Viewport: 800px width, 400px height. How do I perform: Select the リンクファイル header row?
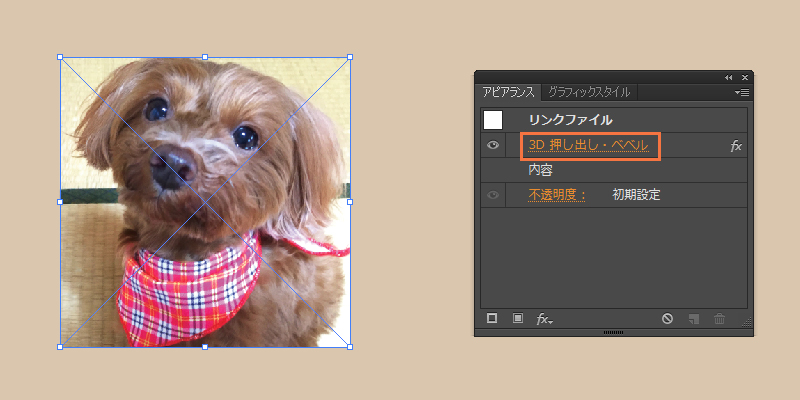coord(614,120)
